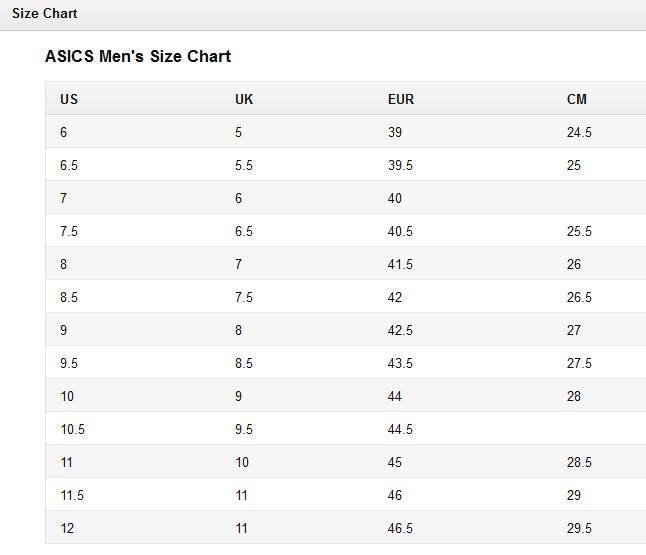646x555 pixels.
Task: Select the 24.5 CM value
Action: click(x=579, y=133)
